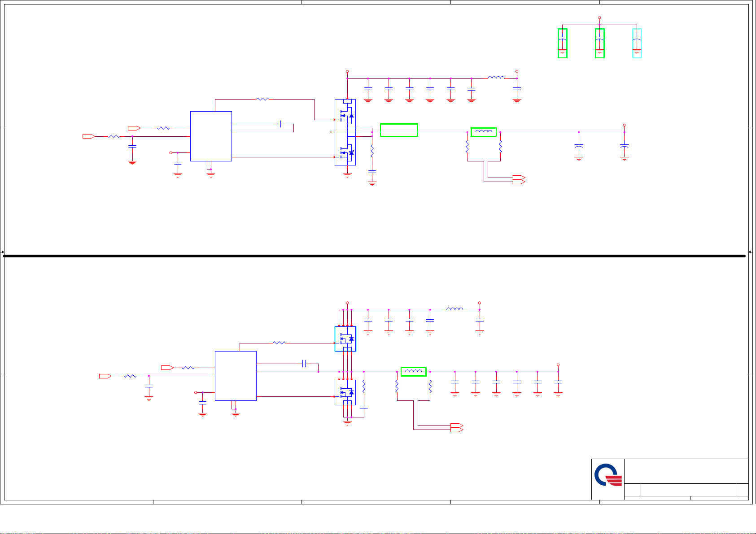Select the green-boxed inductor in the lower circuit
Screen dimensions: 756x534
[413, 372]
